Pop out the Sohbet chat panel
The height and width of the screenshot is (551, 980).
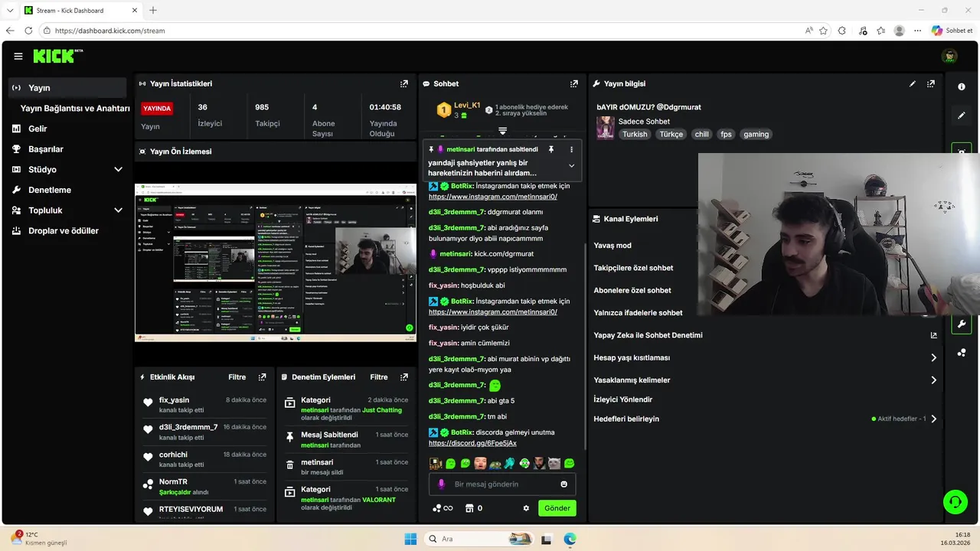(574, 83)
